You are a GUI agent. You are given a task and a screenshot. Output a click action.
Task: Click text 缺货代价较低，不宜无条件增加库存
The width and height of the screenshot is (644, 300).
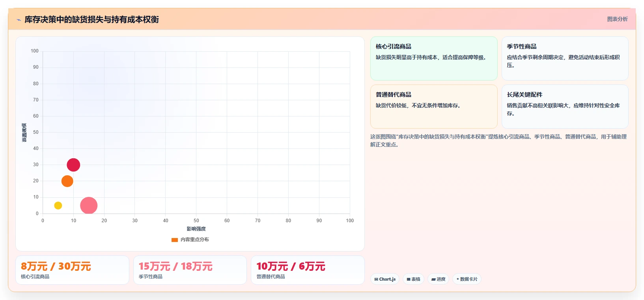[418, 105]
